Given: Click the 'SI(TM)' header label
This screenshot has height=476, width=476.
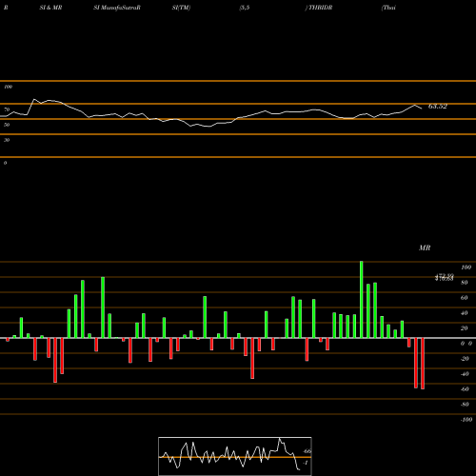Looking at the screenshot, I should 181,8.
